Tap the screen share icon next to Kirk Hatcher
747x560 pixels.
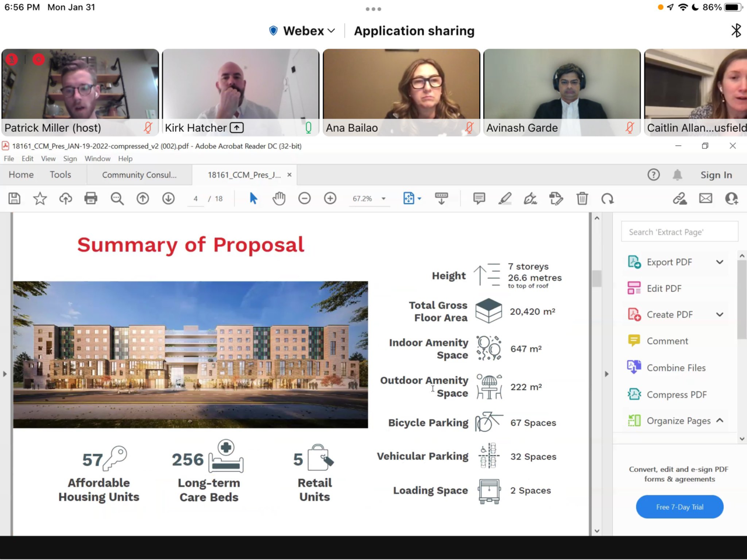237,127
